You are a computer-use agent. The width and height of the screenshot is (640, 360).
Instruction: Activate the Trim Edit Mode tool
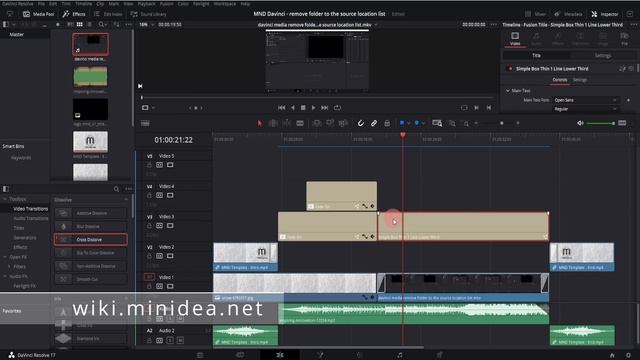[273, 123]
